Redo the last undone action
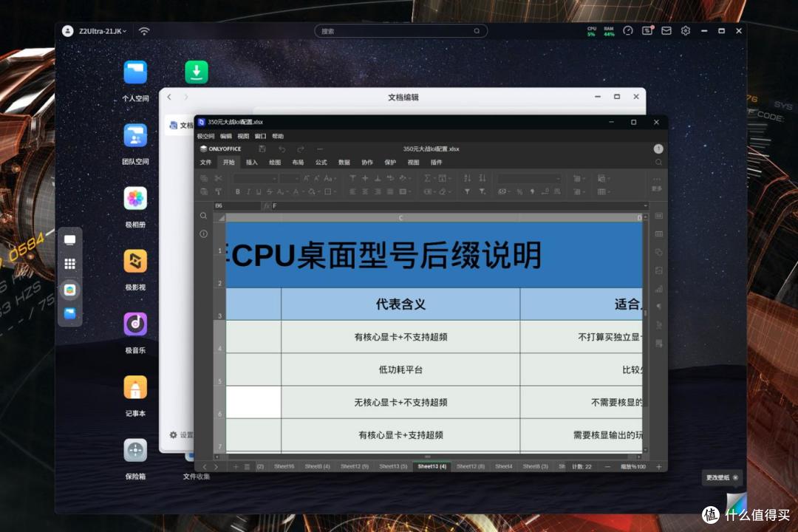 pos(300,149)
